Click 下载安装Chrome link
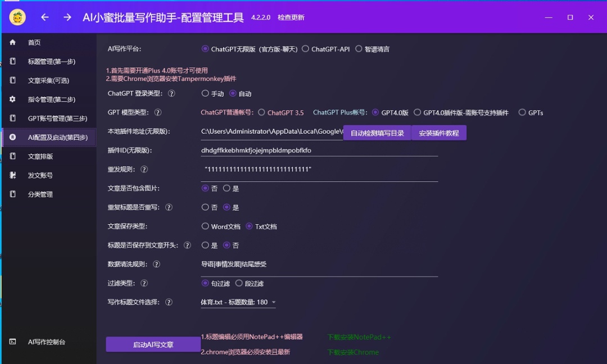This screenshot has width=607, height=364. (352, 352)
